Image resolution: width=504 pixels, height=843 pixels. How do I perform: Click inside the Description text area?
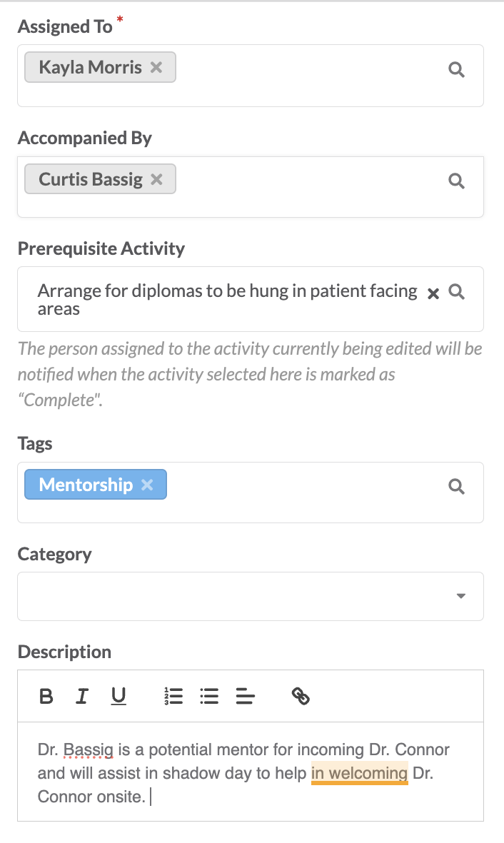(251, 772)
